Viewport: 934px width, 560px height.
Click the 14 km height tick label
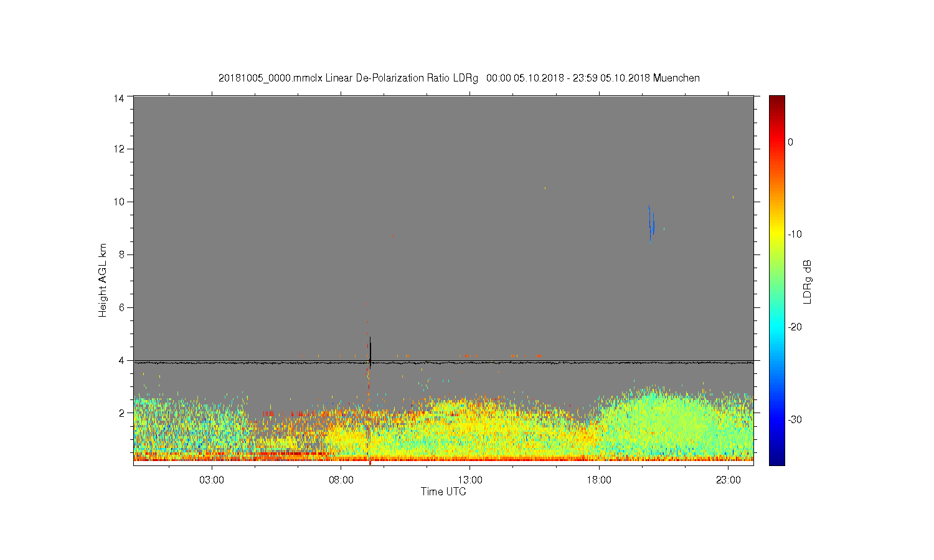119,98
